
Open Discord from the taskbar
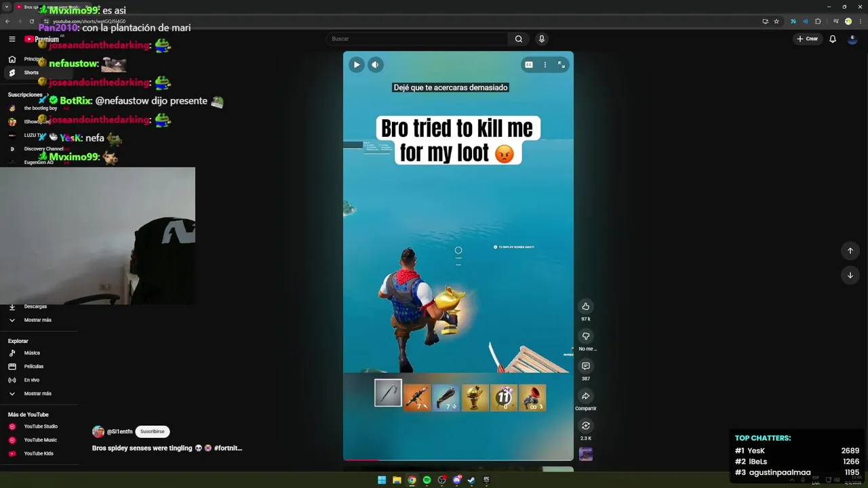point(456,480)
